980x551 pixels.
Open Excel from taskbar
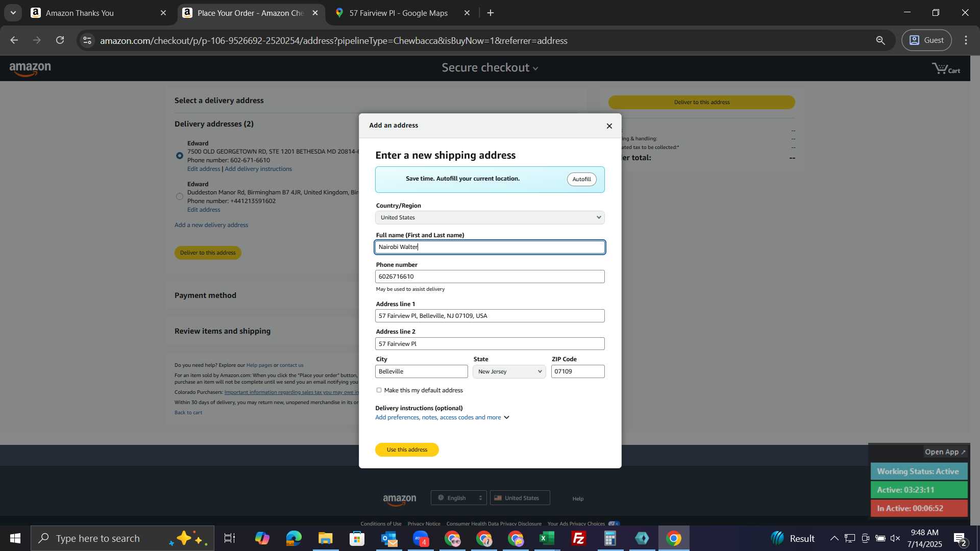point(547,538)
